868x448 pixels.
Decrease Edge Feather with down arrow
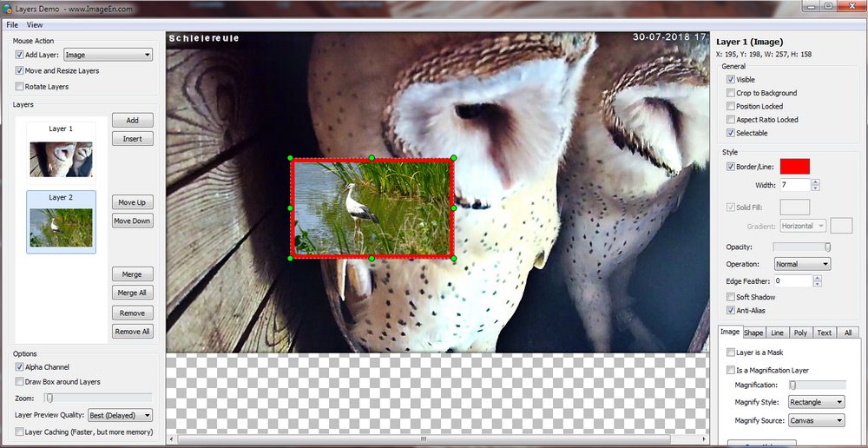coord(817,285)
